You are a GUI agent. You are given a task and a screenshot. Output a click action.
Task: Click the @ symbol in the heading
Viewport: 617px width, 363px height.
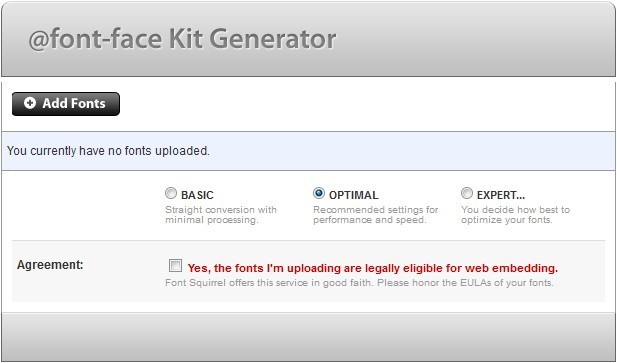click(x=38, y=41)
